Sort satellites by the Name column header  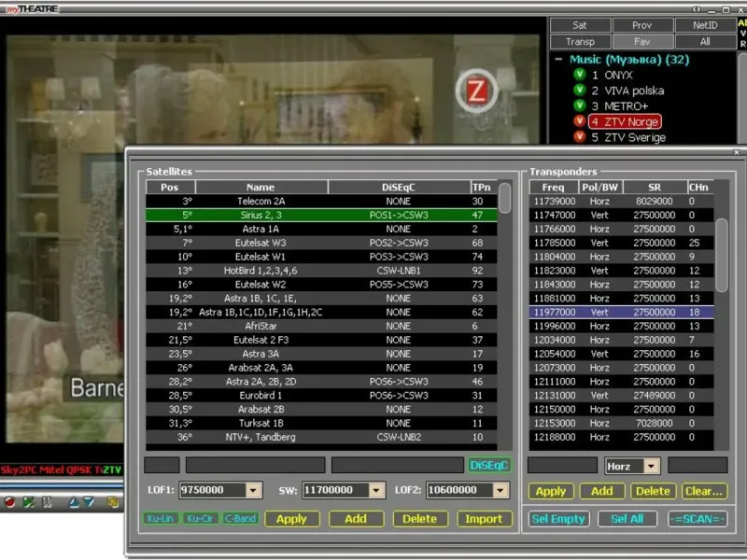coord(261,188)
